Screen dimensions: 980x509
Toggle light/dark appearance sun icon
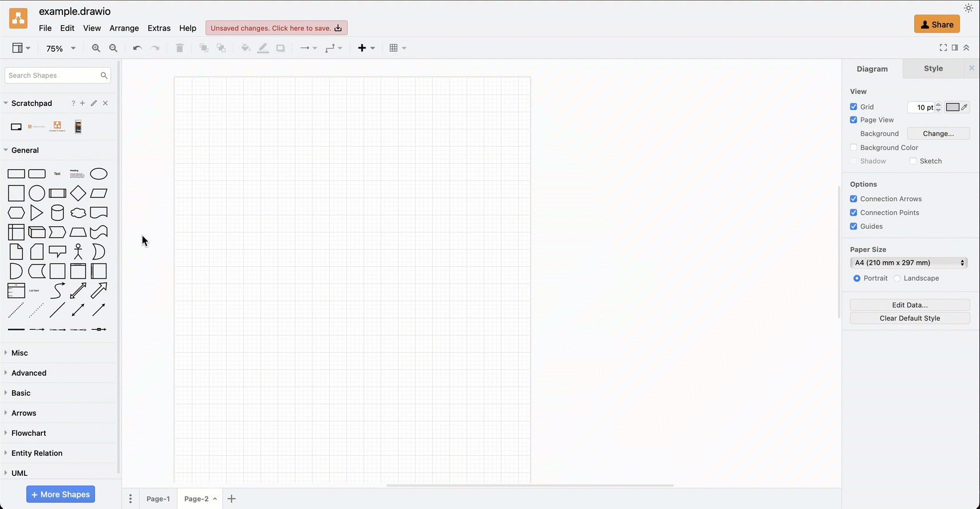(x=968, y=8)
